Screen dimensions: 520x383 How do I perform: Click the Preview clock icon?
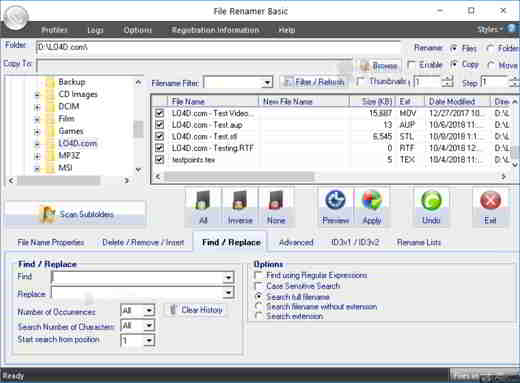[335, 200]
